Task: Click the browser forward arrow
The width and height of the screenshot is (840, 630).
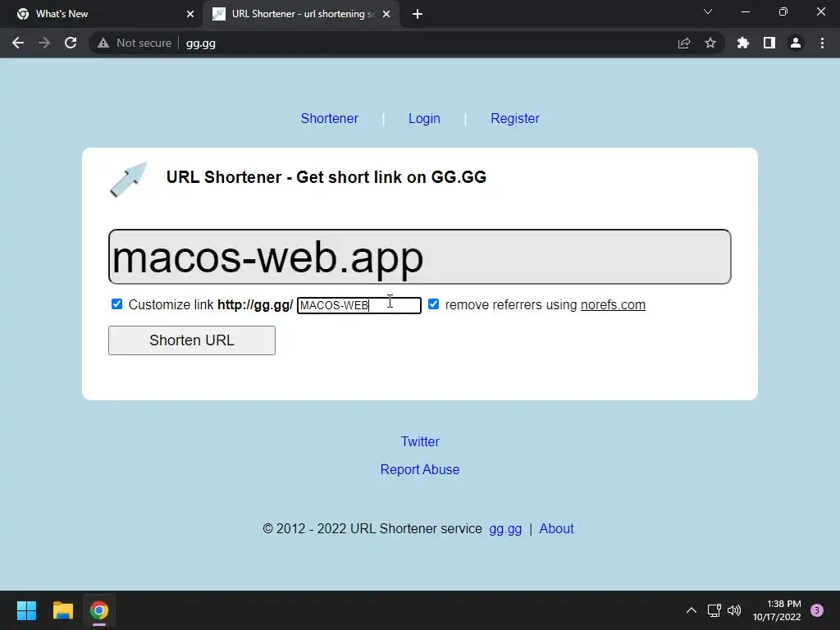Action: click(x=44, y=43)
